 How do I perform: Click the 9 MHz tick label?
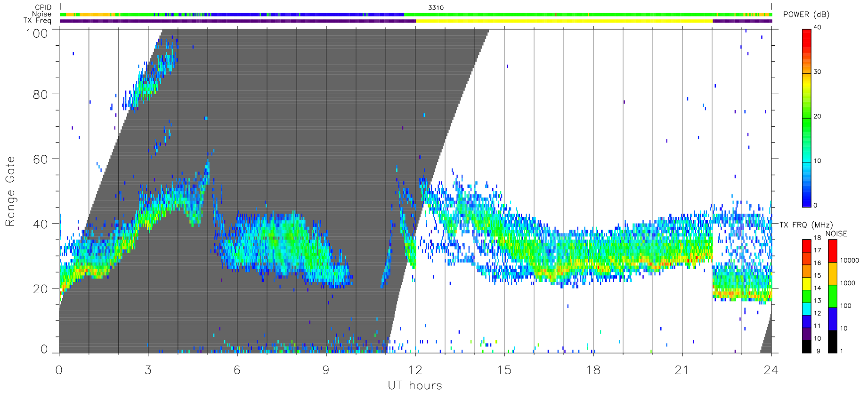pos(818,351)
